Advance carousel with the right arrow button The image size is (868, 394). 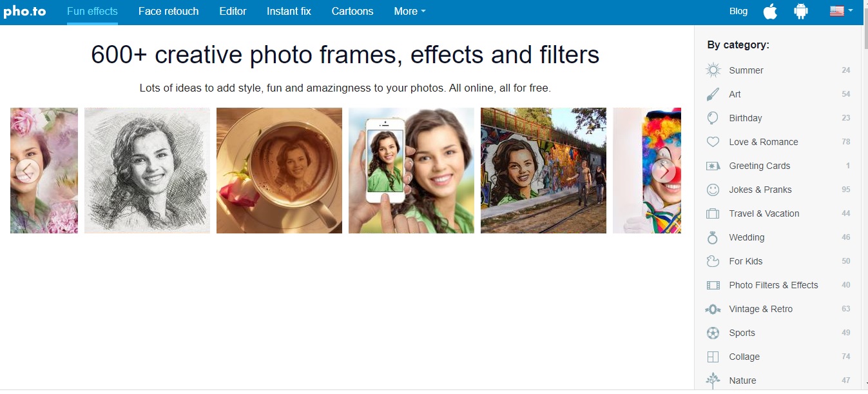coord(664,171)
